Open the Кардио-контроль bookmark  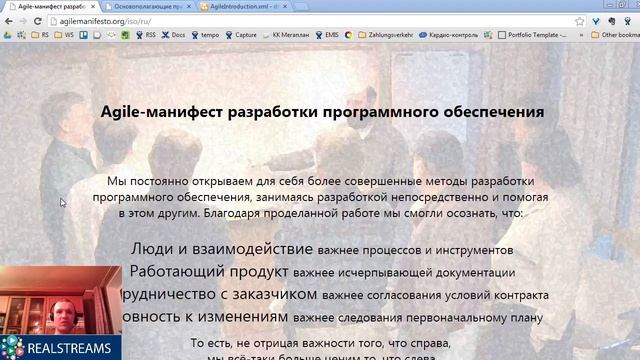448,36
